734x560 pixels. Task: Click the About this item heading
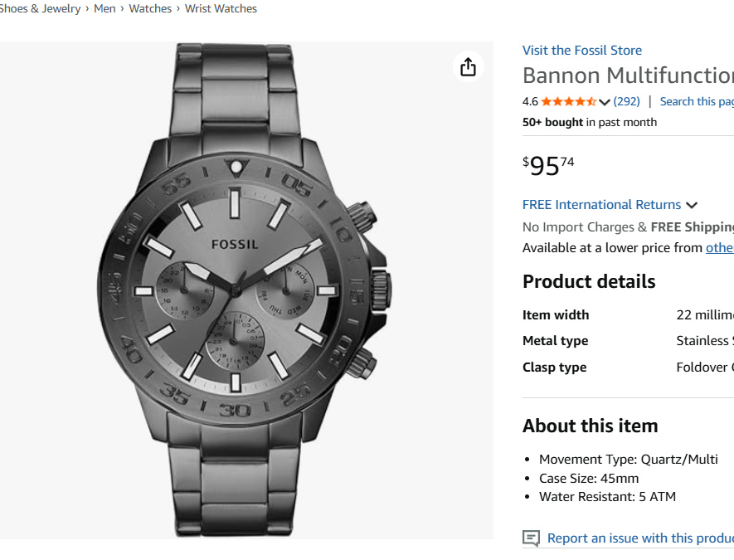point(590,426)
